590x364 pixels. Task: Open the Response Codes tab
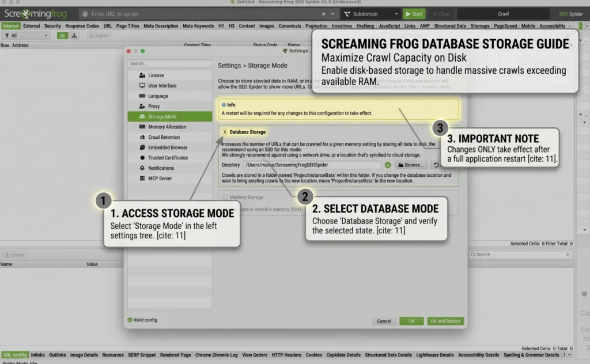pos(82,26)
